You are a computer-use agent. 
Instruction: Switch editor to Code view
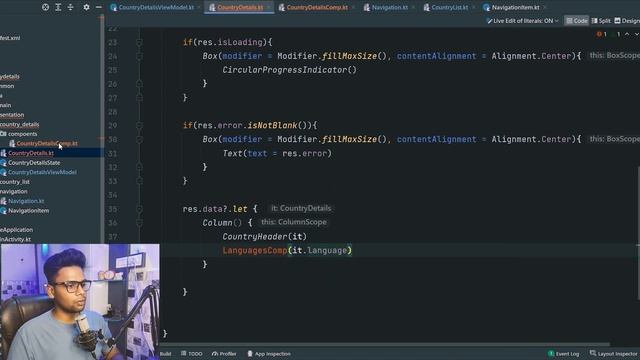576,21
